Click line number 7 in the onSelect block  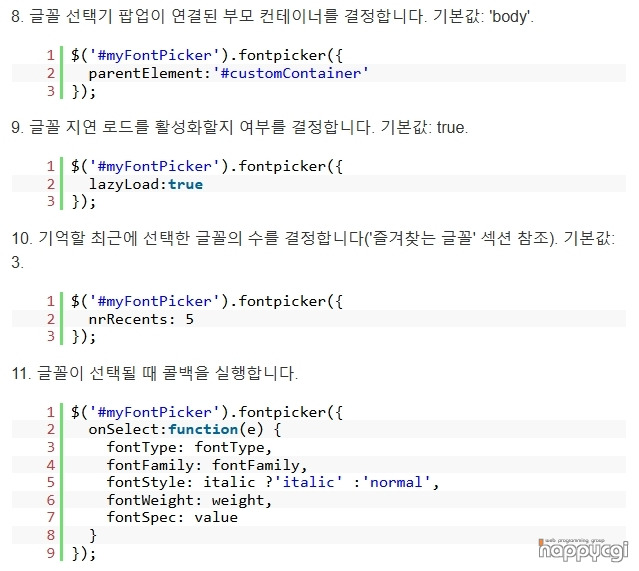[x=51, y=518]
